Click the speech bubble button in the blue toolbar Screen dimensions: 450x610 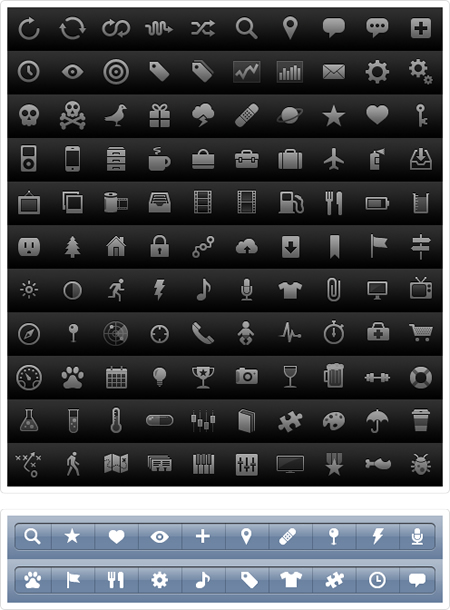pos(417,580)
